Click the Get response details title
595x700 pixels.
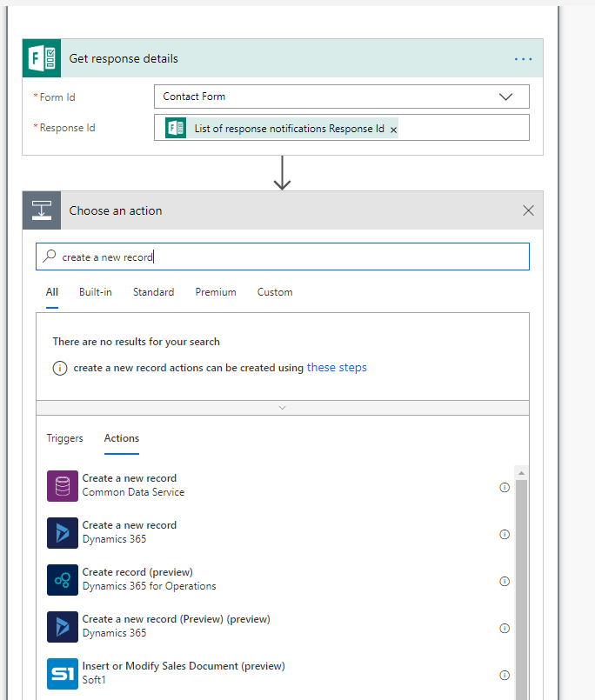click(124, 58)
